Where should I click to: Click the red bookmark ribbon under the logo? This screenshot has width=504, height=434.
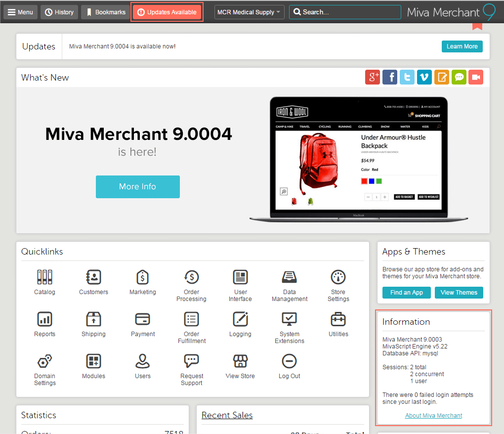(477, 26)
